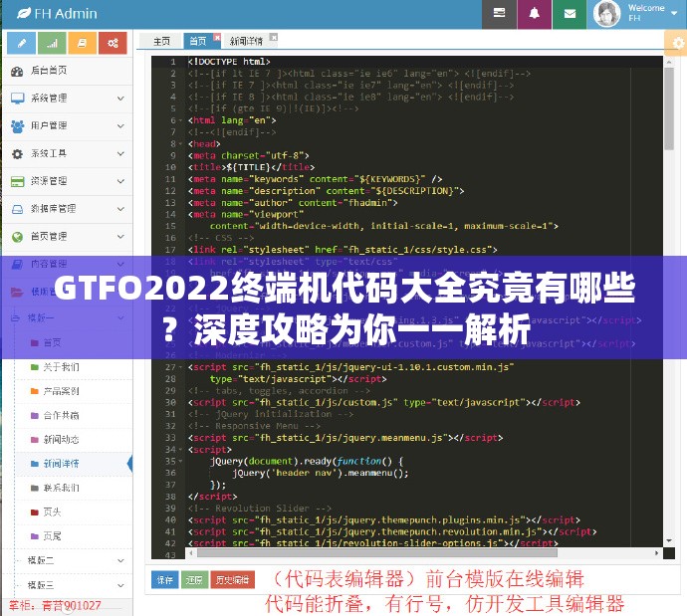Click the viewport meta tag on line 14

246,215
